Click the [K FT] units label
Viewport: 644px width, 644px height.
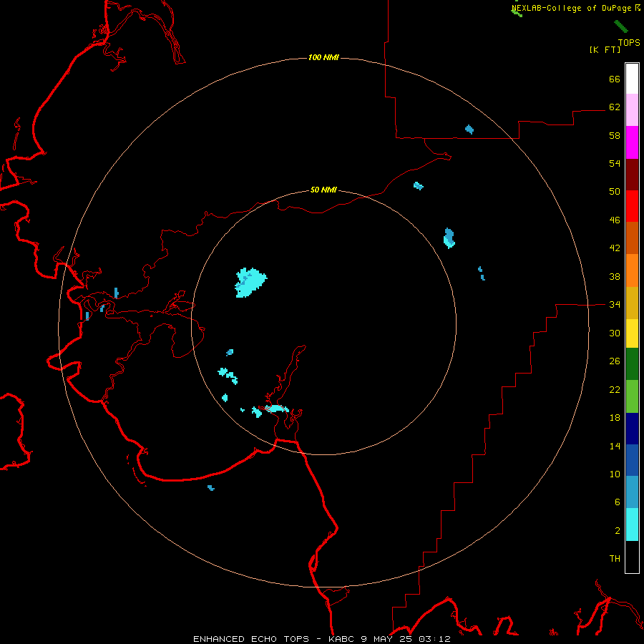pyautogui.click(x=605, y=49)
